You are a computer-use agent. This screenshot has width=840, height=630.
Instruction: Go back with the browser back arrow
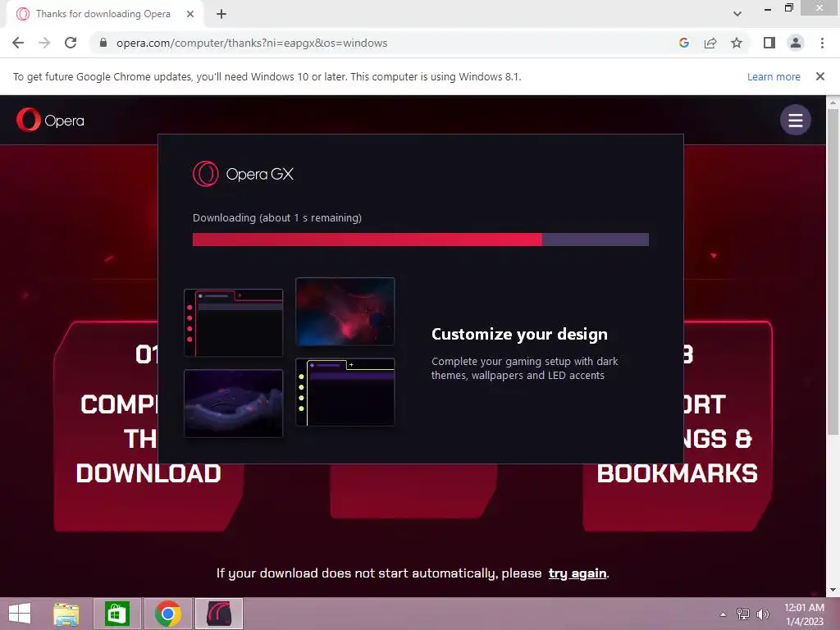pos(18,43)
